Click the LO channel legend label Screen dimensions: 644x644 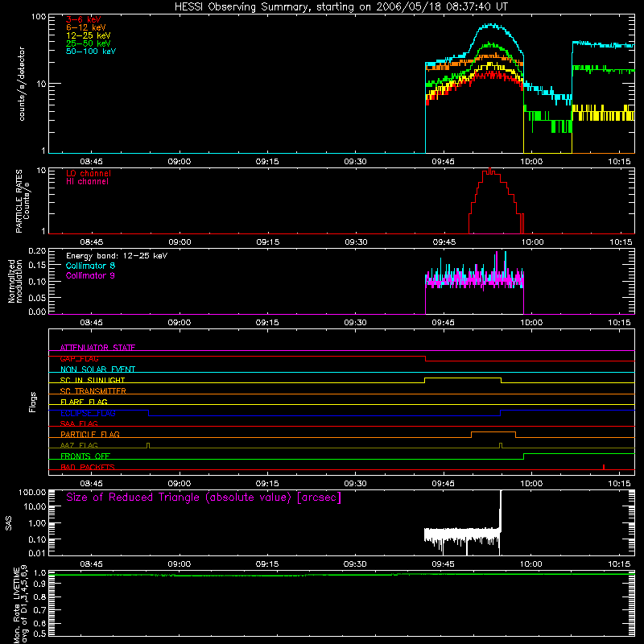(89, 173)
